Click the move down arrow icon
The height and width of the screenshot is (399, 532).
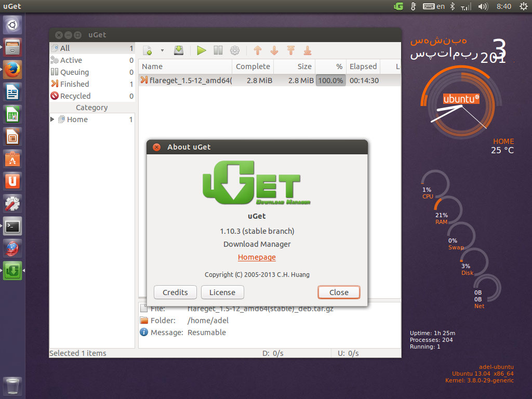274,50
